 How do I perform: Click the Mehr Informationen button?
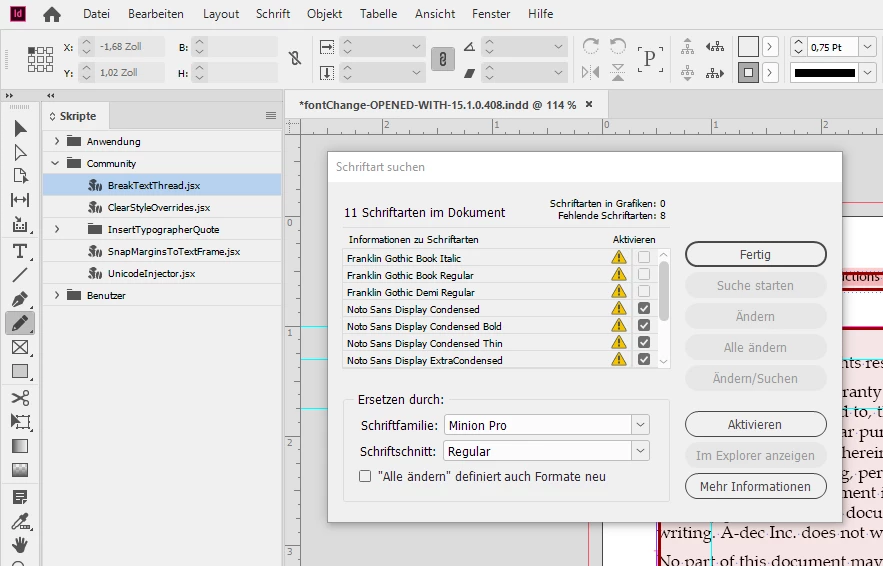(x=756, y=486)
